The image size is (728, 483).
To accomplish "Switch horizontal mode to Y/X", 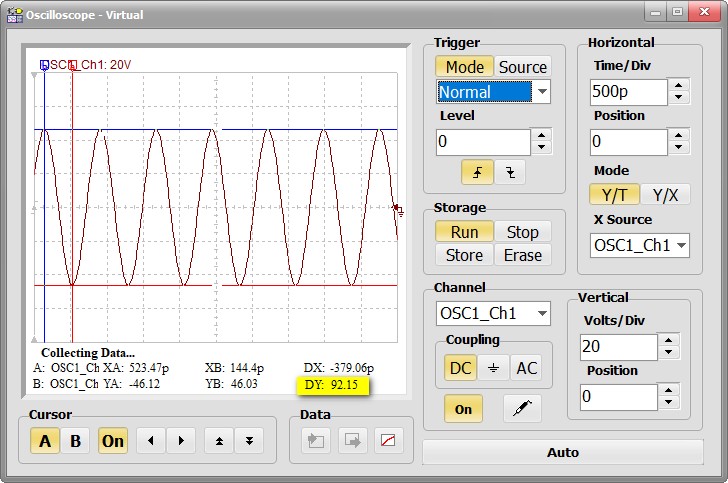I will [x=664, y=195].
